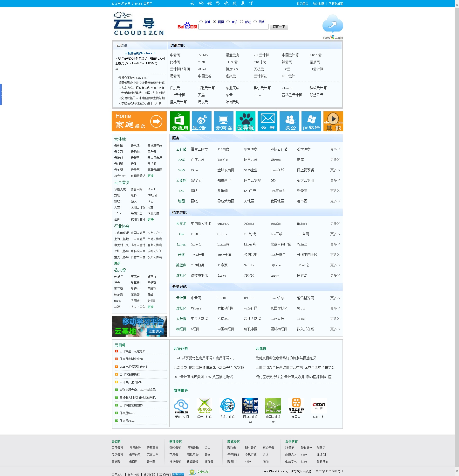Expand 更多>> in the 云监控 row

pyautogui.click(x=335, y=181)
